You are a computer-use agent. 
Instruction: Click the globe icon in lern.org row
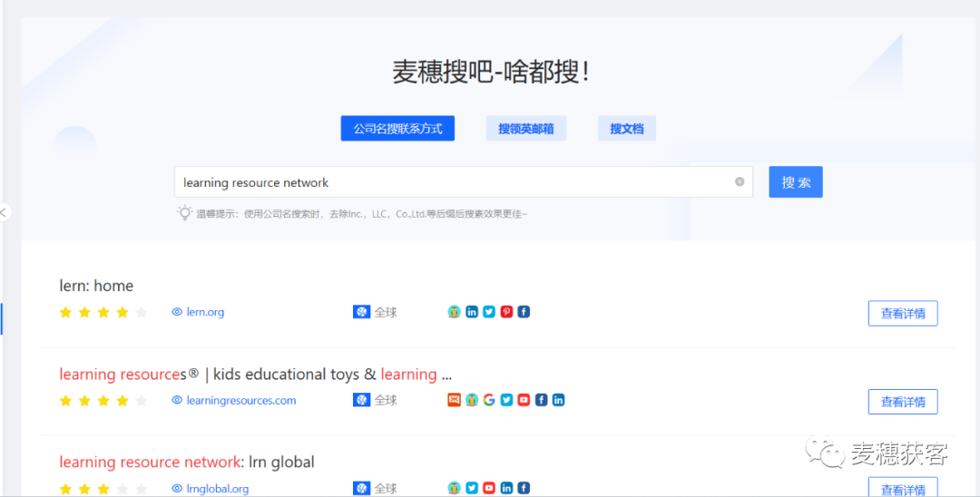(362, 312)
